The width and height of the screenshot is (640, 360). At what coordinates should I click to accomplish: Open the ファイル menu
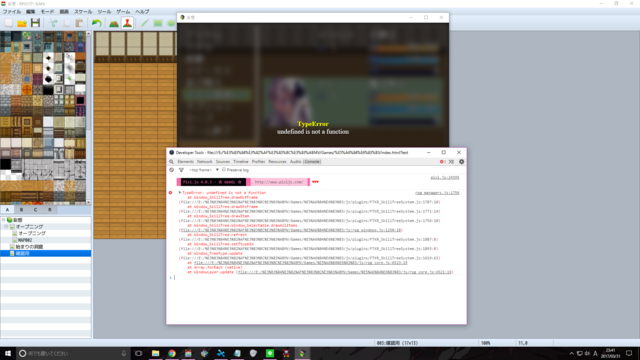(x=12, y=12)
